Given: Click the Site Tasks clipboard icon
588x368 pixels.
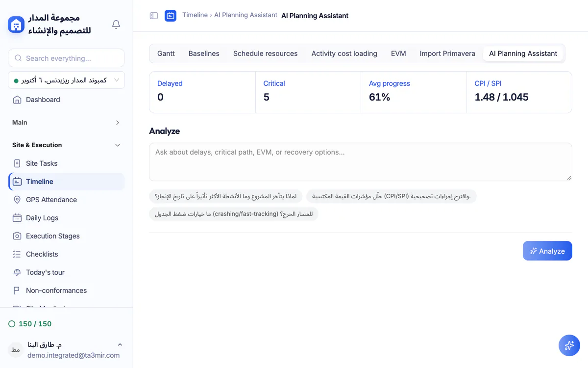Looking at the screenshot, I should 17,163.
